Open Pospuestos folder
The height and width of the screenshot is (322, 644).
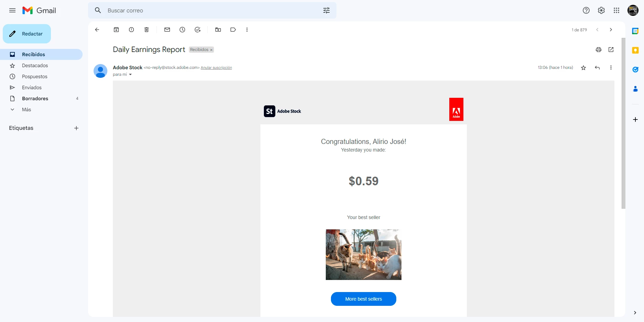click(x=41, y=76)
